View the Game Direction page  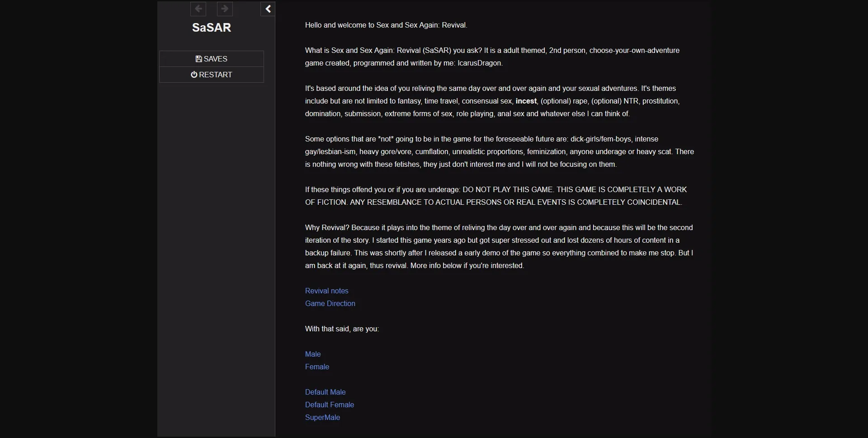pos(330,303)
